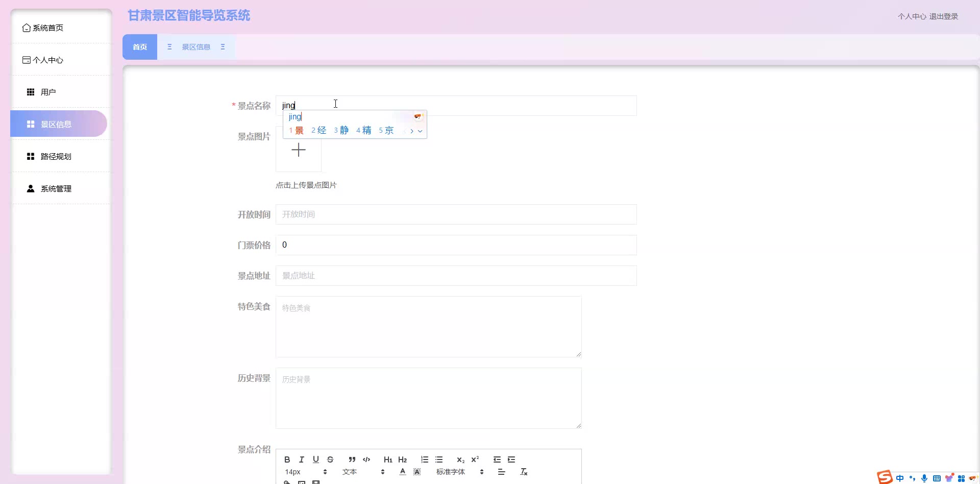
Task: Choose IME candidate 4 精
Action: click(x=363, y=131)
